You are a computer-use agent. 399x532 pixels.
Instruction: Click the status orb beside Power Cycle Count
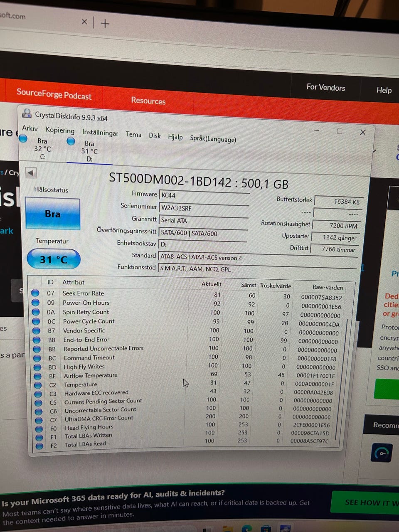click(x=37, y=321)
